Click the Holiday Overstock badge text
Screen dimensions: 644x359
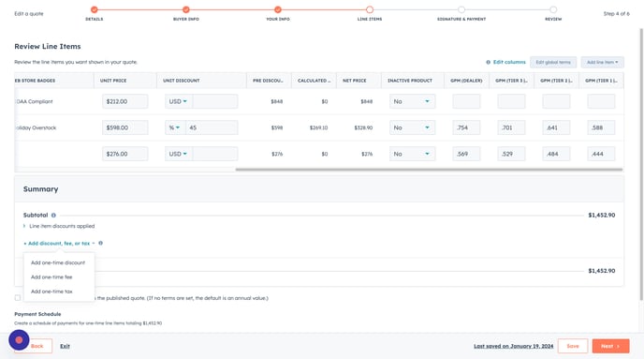tap(36, 127)
